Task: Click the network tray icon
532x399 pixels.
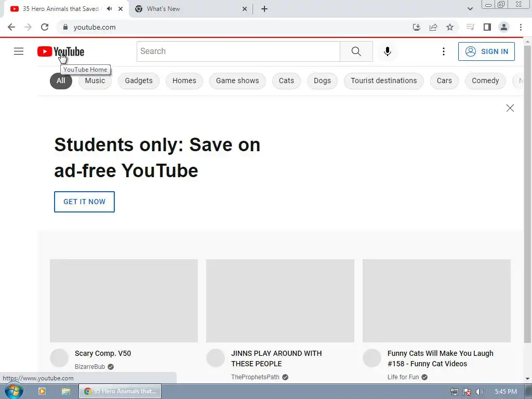Action: tap(455, 392)
